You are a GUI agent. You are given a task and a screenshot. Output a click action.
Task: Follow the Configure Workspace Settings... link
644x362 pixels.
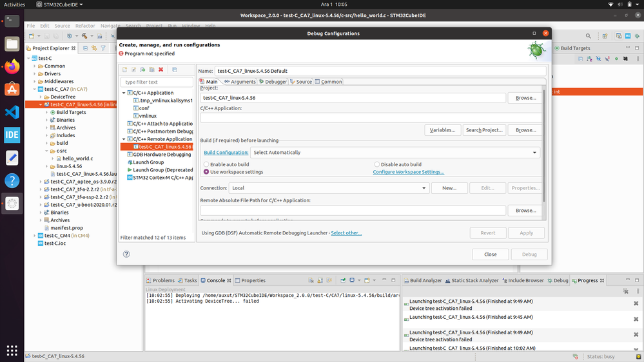click(x=408, y=172)
